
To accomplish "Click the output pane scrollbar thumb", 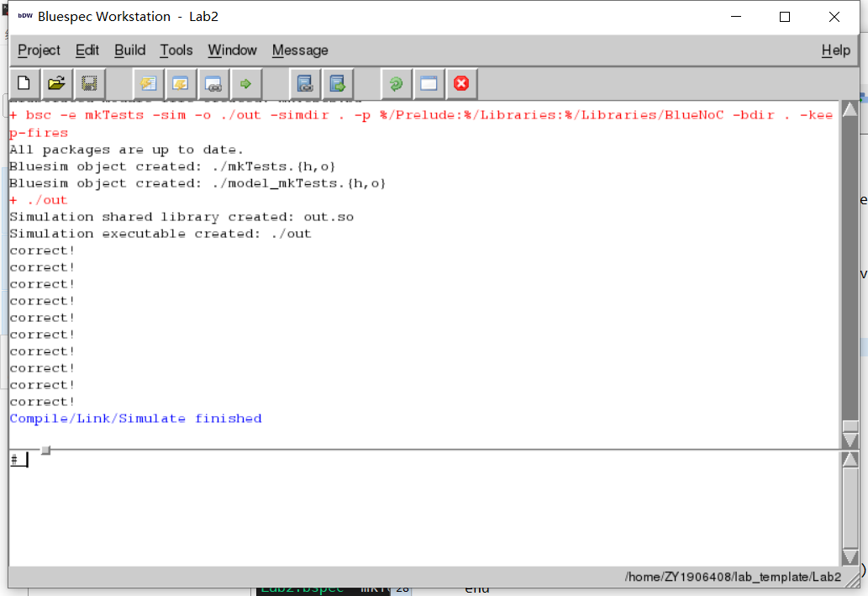I will tap(850, 426).
